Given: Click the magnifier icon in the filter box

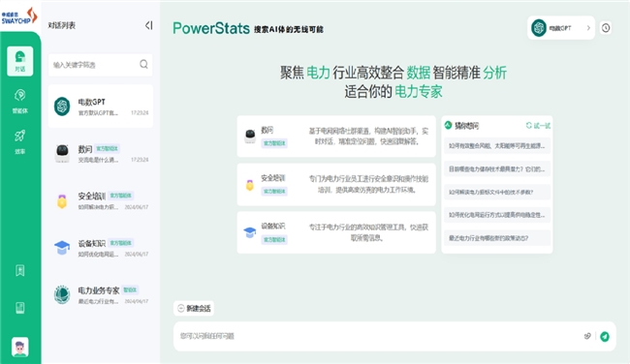Looking at the screenshot, I should [x=143, y=64].
